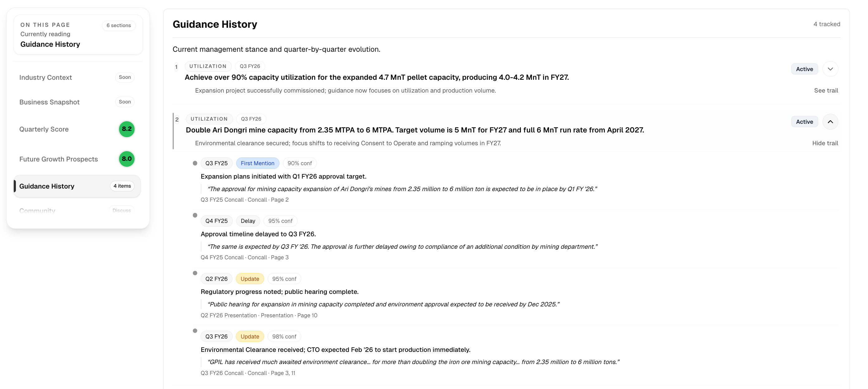Click the Q3 FY25 timeline dot
This screenshot has height=389, width=868.
[195, 163]
